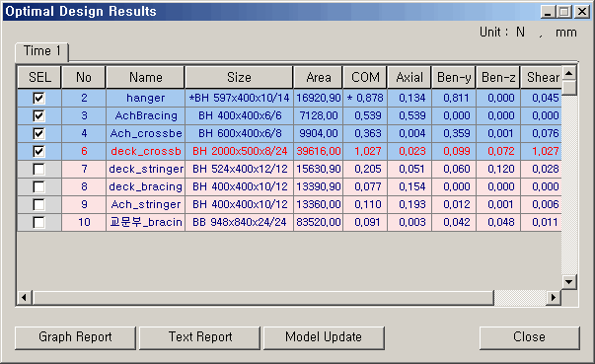Click the horizontal scrollbar right arrow
The height and width of the screenshot is (364, 595).
point(554,298)
